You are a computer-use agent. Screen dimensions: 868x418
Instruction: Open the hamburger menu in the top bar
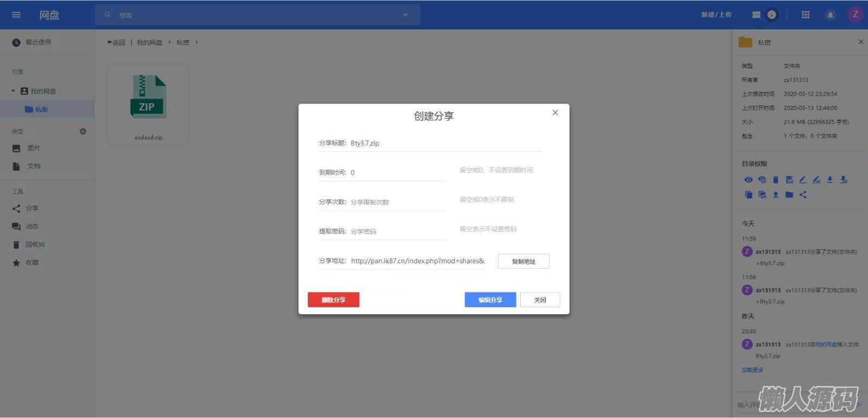click(16, 15)
